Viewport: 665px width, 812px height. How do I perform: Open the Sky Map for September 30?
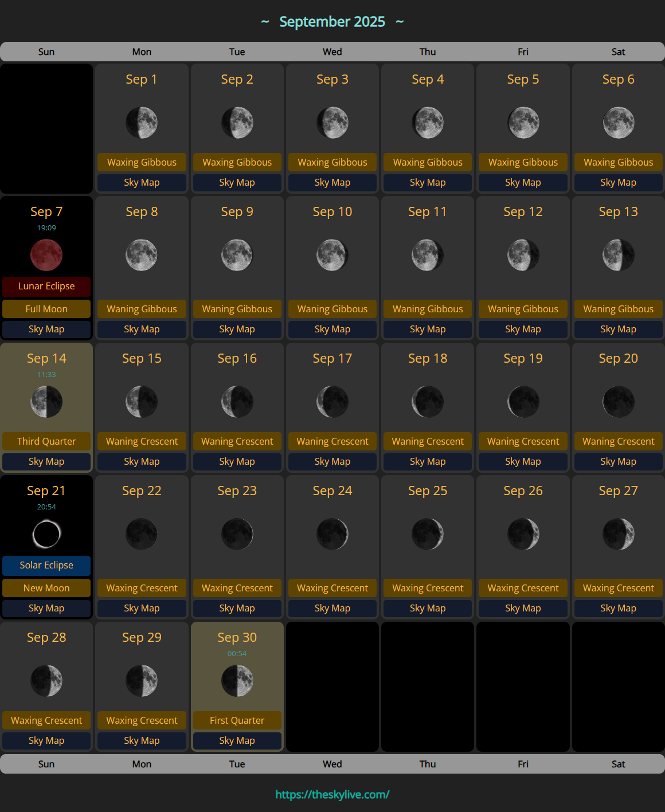pos(237,740)
